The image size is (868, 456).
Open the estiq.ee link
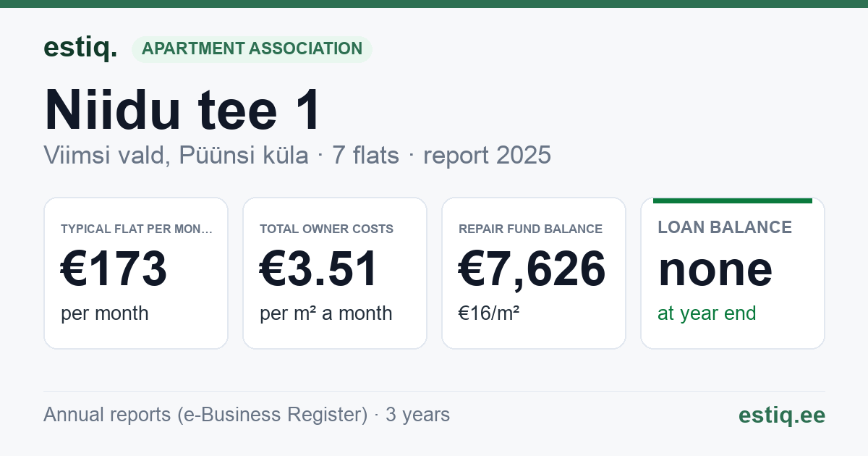(781, 415)
